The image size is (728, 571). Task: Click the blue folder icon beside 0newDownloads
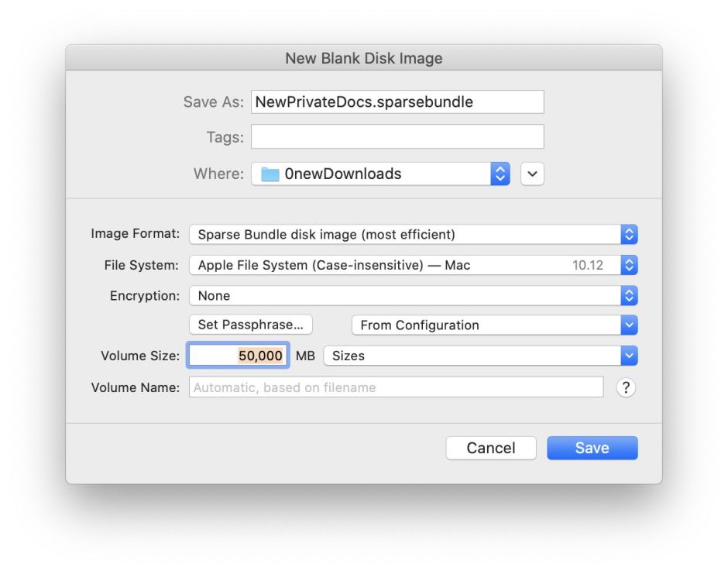click(x=270, y=174)
